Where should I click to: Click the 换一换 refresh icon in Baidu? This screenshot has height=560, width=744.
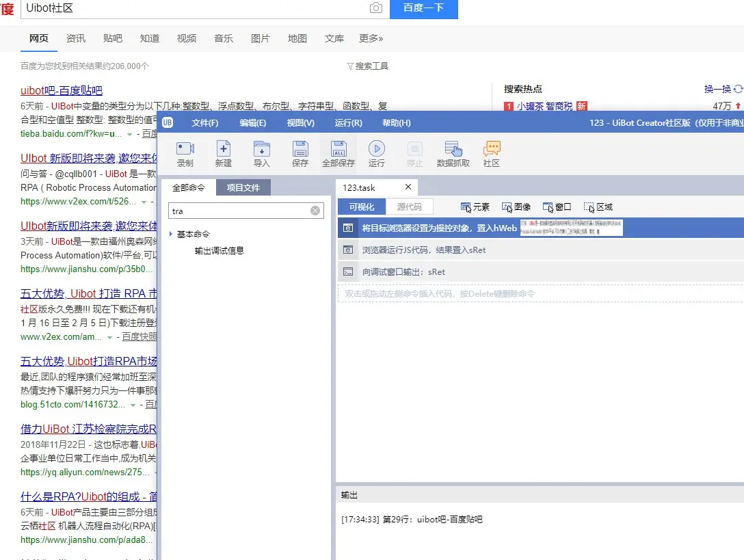tap(738, 89)
